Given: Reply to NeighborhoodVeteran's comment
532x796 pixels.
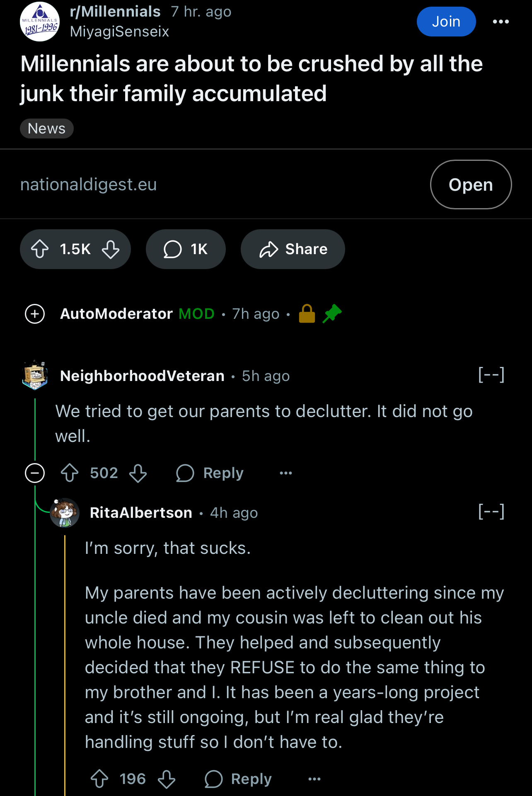Looking at the screenshot, I should point(210,473).
